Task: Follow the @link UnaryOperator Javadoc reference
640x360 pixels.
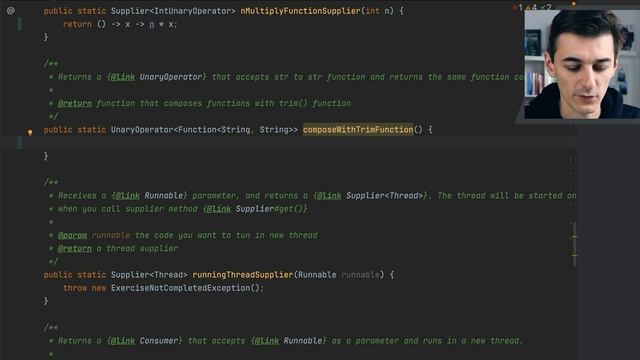Action: (x=157, y=77)
